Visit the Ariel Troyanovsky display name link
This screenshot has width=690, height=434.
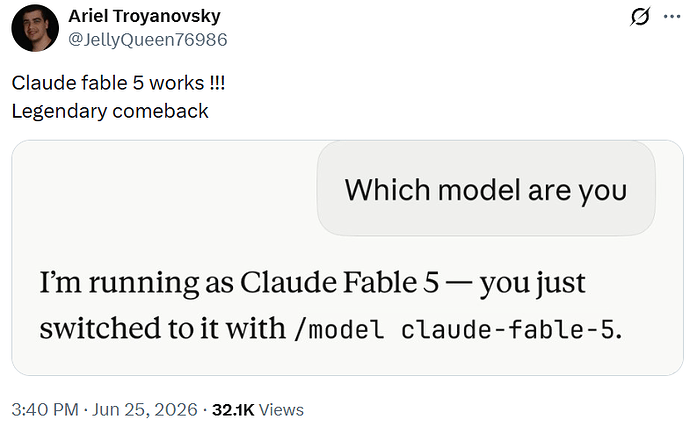tap(144, 16)
